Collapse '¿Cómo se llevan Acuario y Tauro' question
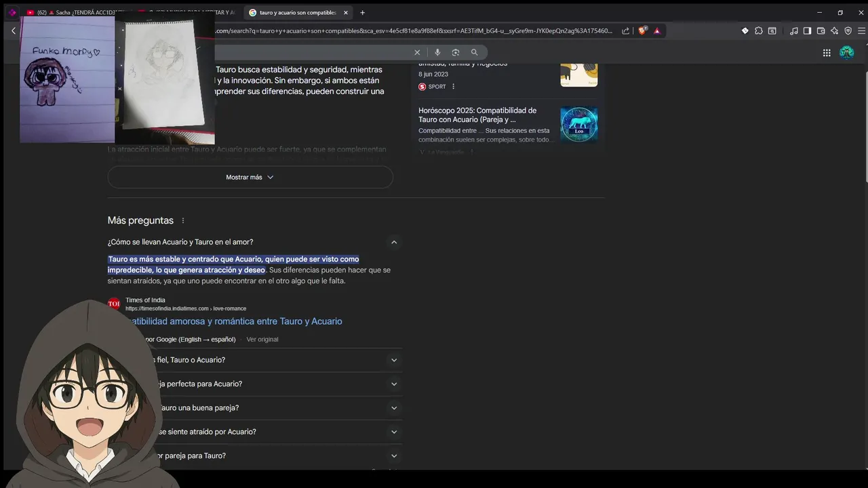The height and width of the screenshot is (488, 868). (394, 242)
